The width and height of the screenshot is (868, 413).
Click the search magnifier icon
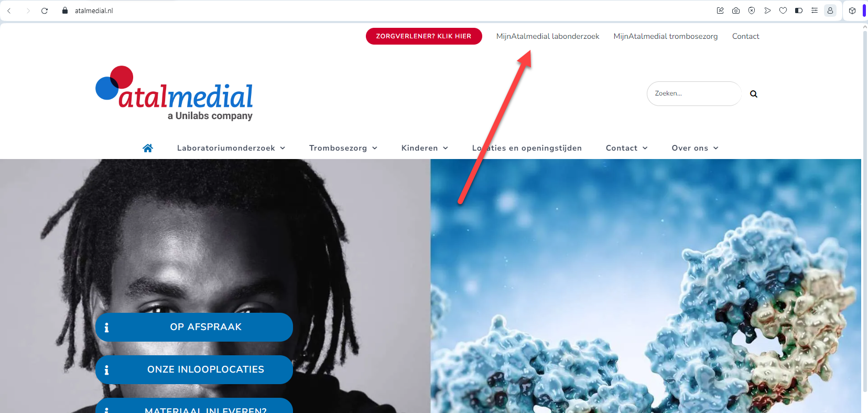tap(754, 94)
